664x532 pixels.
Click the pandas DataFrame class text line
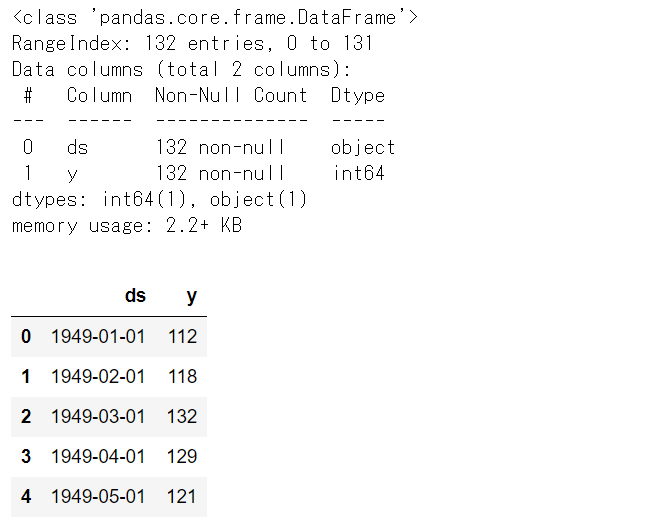215,18
